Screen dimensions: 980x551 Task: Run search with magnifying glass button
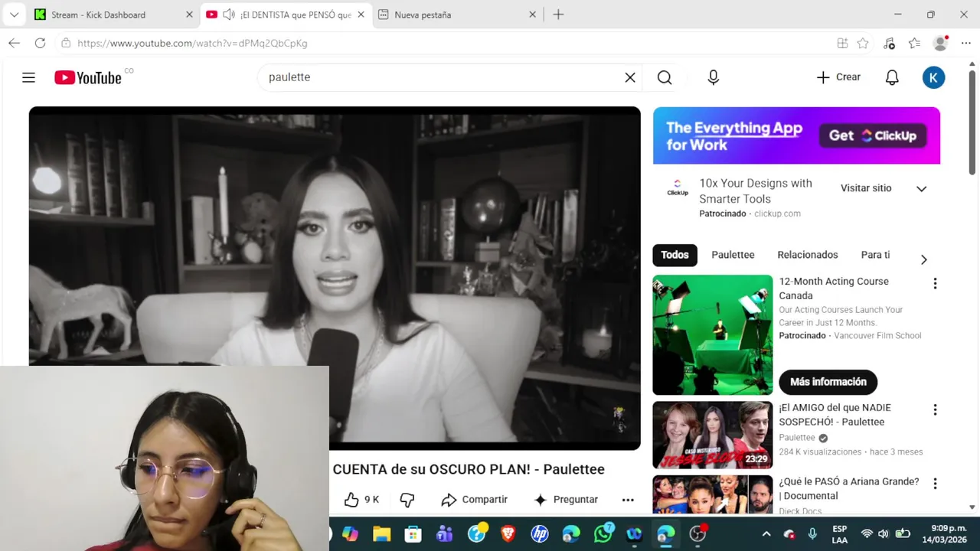coord(665,77)
